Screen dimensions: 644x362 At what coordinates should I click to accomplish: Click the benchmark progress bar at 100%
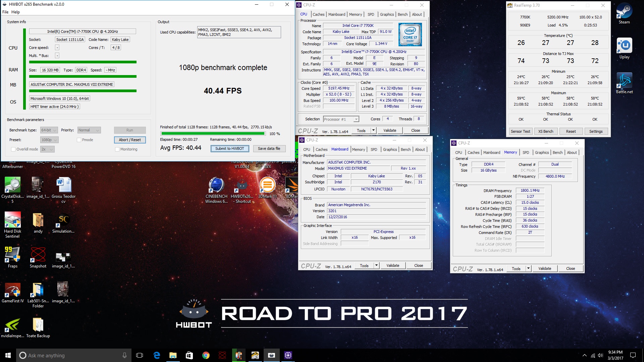213,134
